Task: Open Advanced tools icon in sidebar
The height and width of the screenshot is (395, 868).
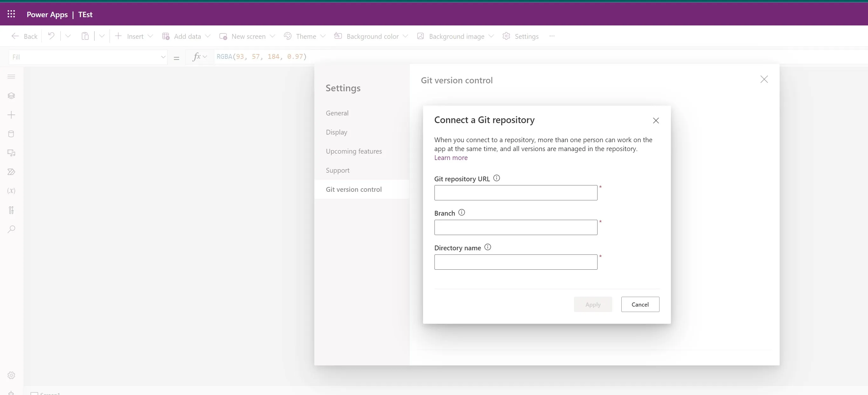Action: click(x=11, y=210)
